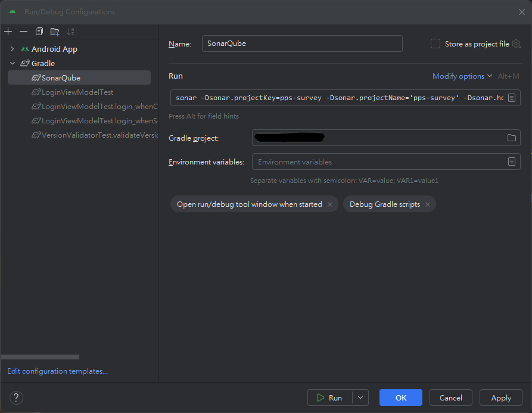
Task: Enable the Store as project file checkbox
Action: (x=435, y=44)
